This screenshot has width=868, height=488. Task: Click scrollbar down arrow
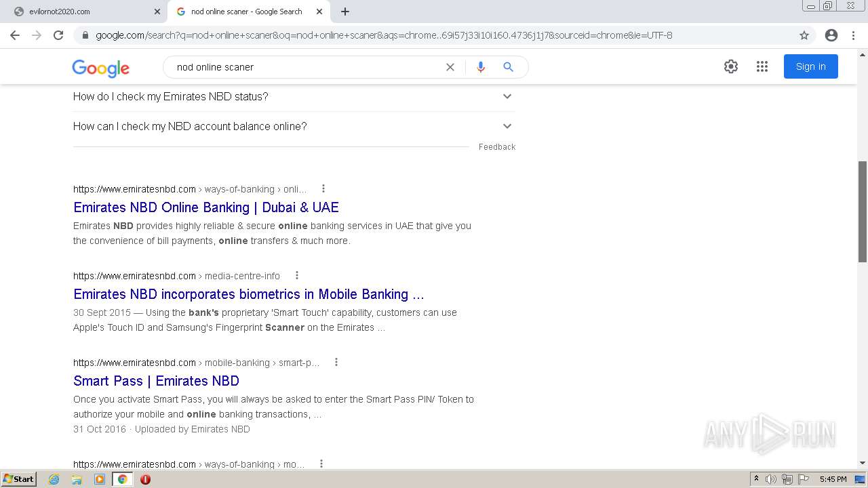click(863, 463)
